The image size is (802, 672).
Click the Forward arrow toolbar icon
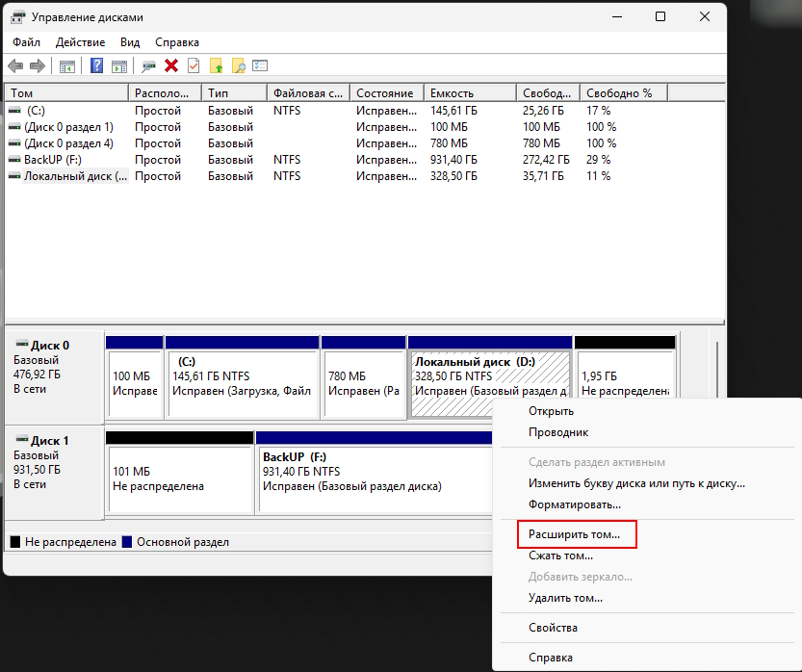tap(38, 66)
